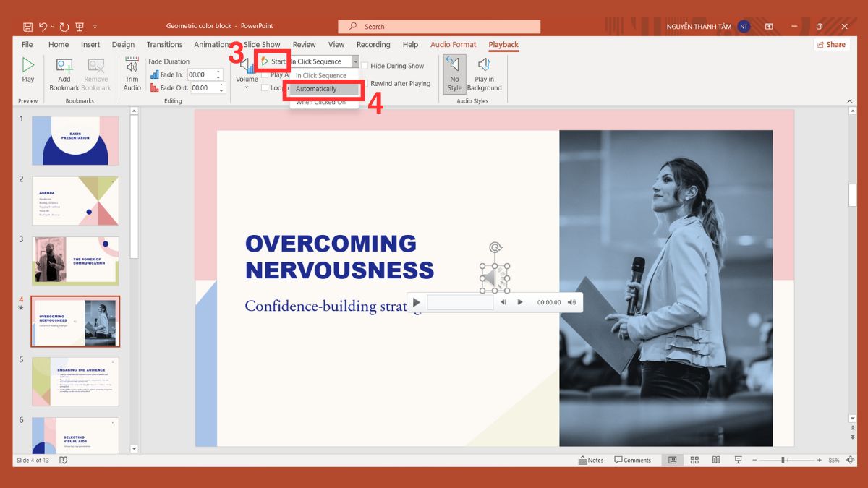Open Reading View from the status bar
The height and width of the screenshot is (488, 868).
click(x=716, y=460)
